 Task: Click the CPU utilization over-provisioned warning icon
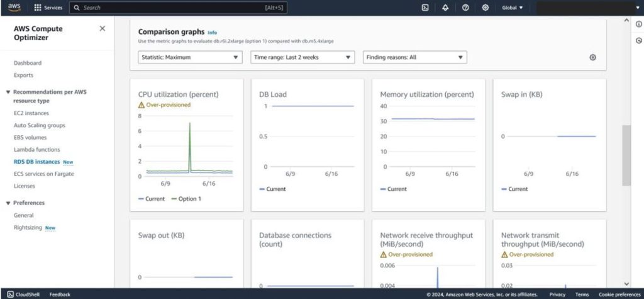point(142,105)
